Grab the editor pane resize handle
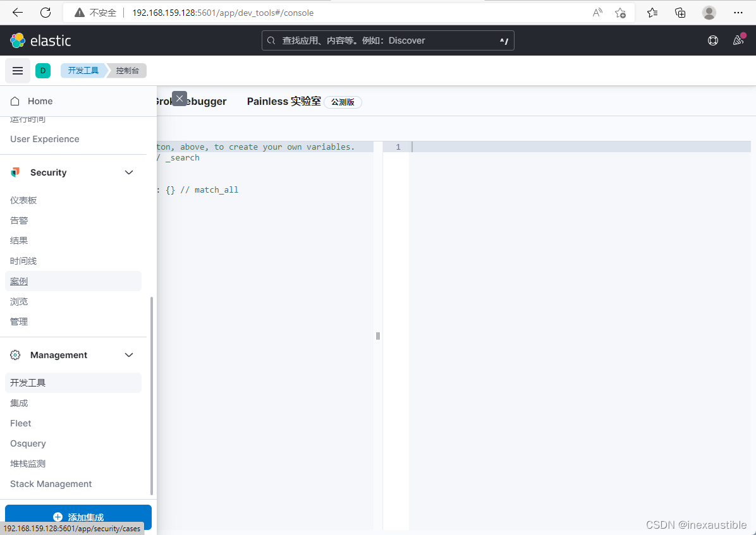Screen dimensions: 756x535 378,336
